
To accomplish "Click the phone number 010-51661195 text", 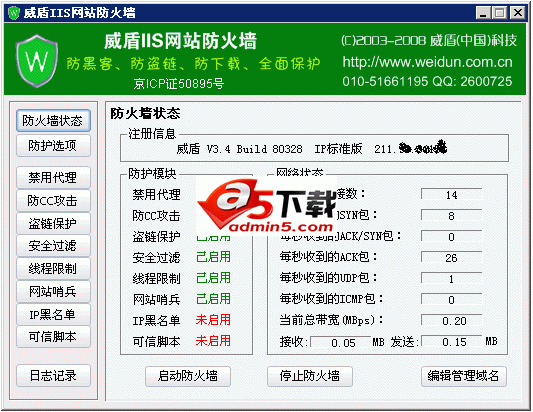I will point(385,82).
